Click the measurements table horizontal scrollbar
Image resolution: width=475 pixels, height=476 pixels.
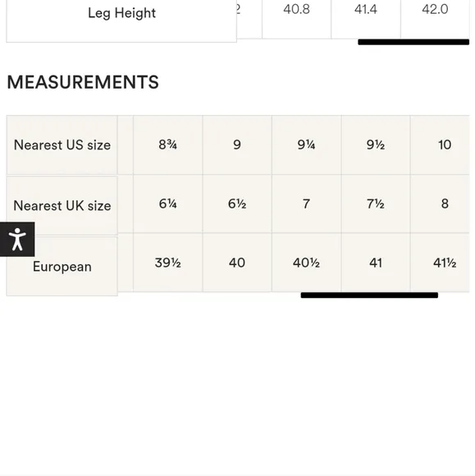tap(369, 295)
